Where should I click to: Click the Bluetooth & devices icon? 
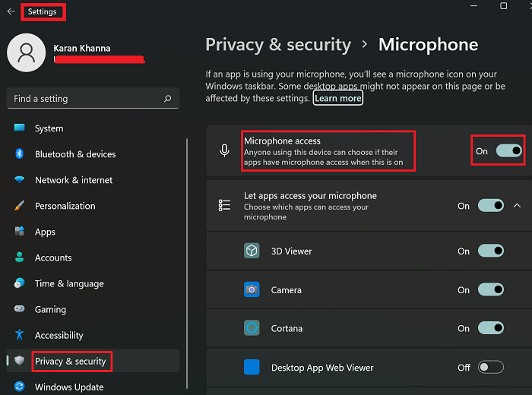[20, 154]
